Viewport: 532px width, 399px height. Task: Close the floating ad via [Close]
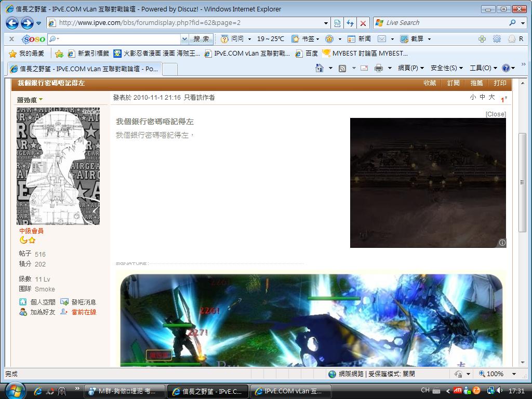coord(495,114)
